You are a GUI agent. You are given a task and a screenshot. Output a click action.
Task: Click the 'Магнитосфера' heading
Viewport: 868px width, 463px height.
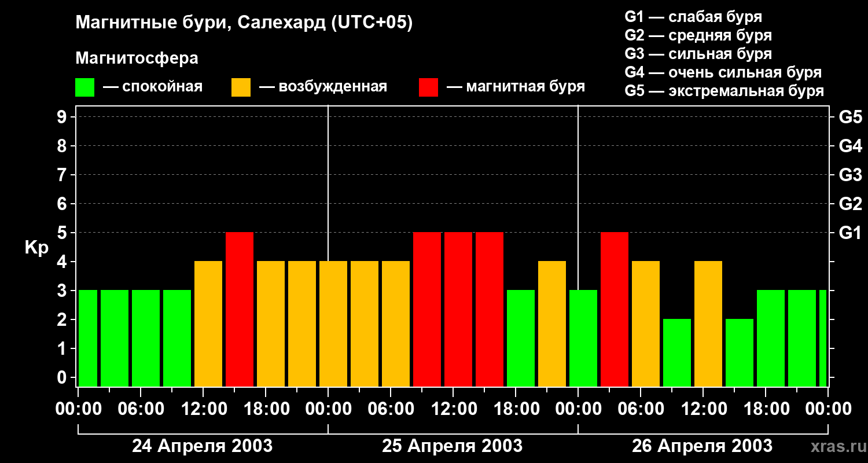(137, 58)
